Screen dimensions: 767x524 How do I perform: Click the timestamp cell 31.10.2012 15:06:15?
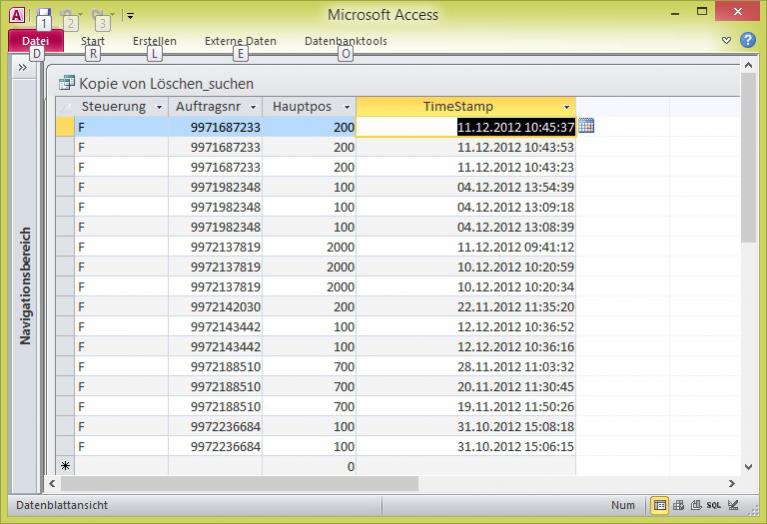point(466,447)
